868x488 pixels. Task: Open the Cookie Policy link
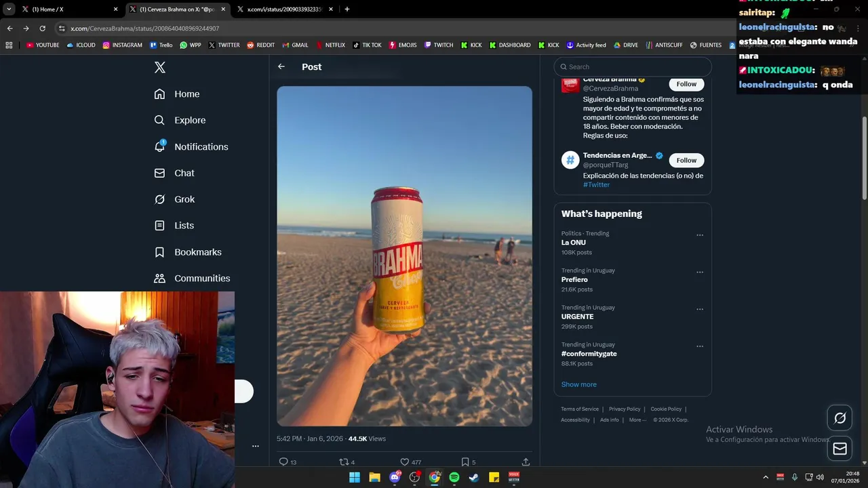(x=666, y=409)
